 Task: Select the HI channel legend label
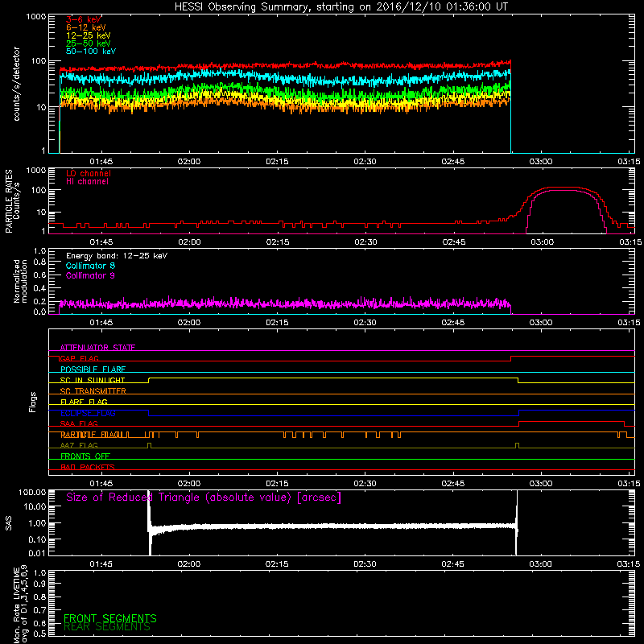pyautogui.click(x=88, y=182)
